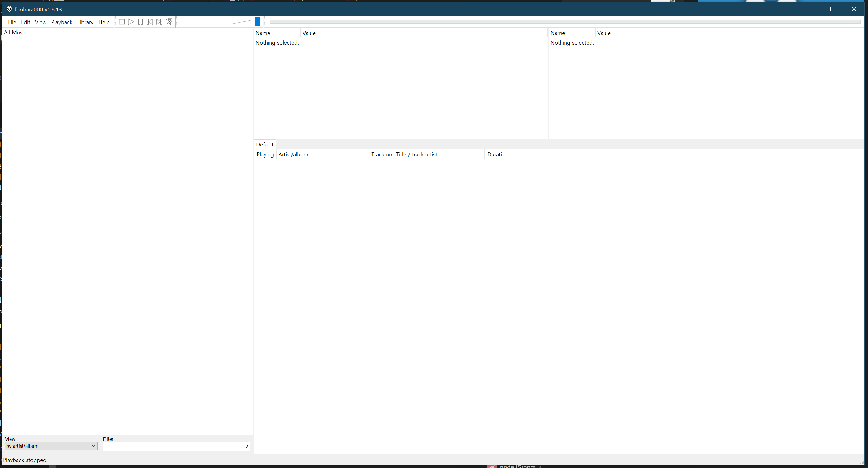Open the Help menu
The width and height of the screenshot is (868, 468).
click(104, 22)
